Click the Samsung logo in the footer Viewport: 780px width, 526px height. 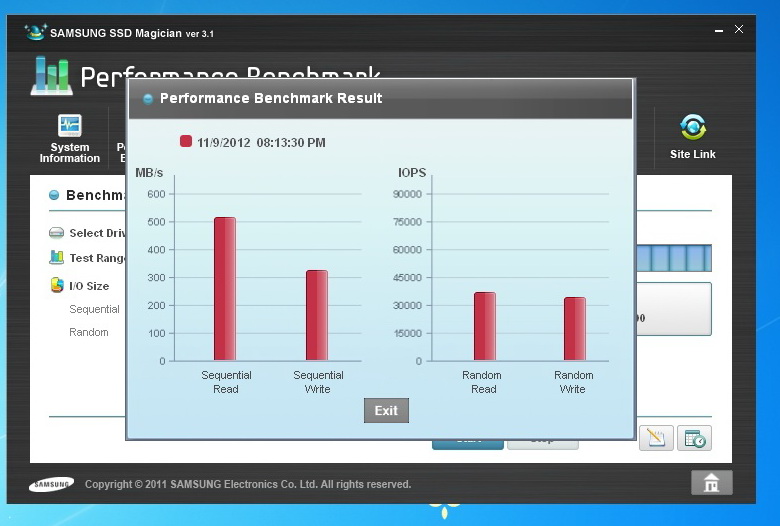click(51, 484)
